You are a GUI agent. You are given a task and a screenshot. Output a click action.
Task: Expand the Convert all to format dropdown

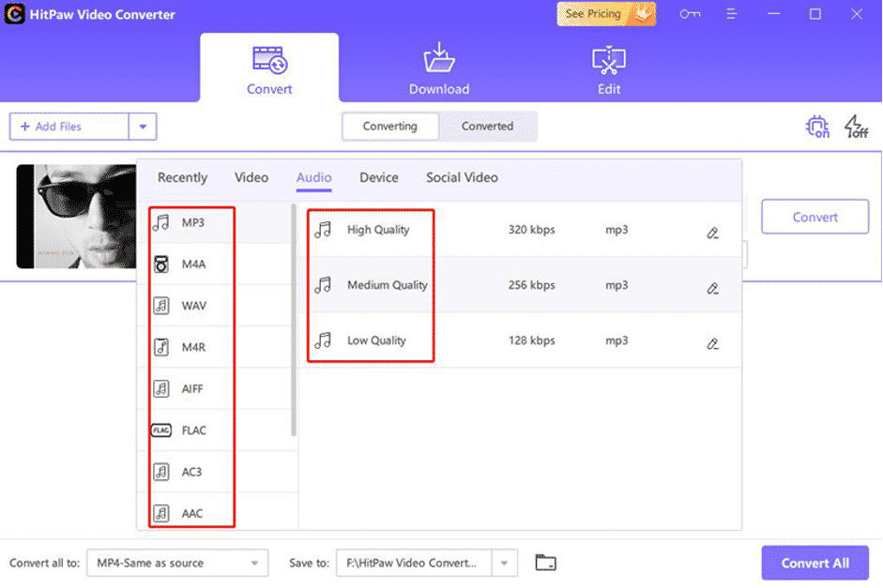(x=253, y=563)
